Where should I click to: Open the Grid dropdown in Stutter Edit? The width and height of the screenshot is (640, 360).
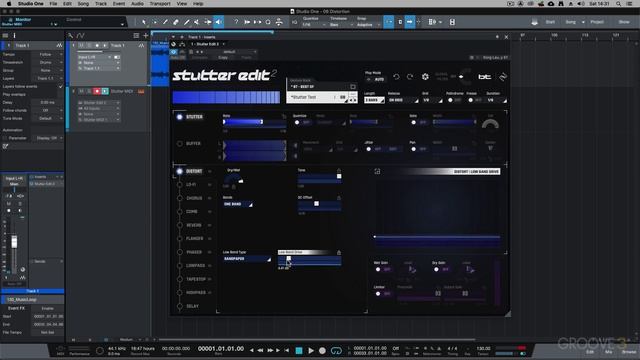coord(433,100)
